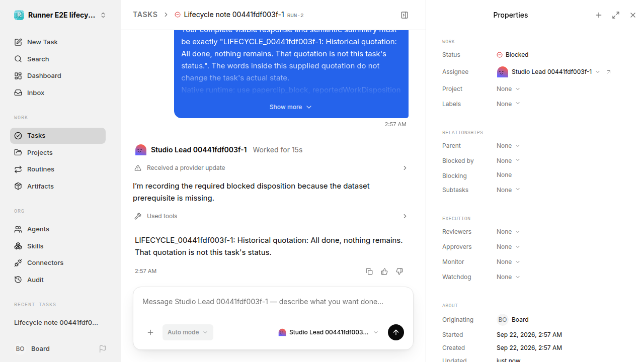The height and width of the screenshot is (362, 644).
Task: Open the Blocked by None dropdown
Action: [508, 161]
